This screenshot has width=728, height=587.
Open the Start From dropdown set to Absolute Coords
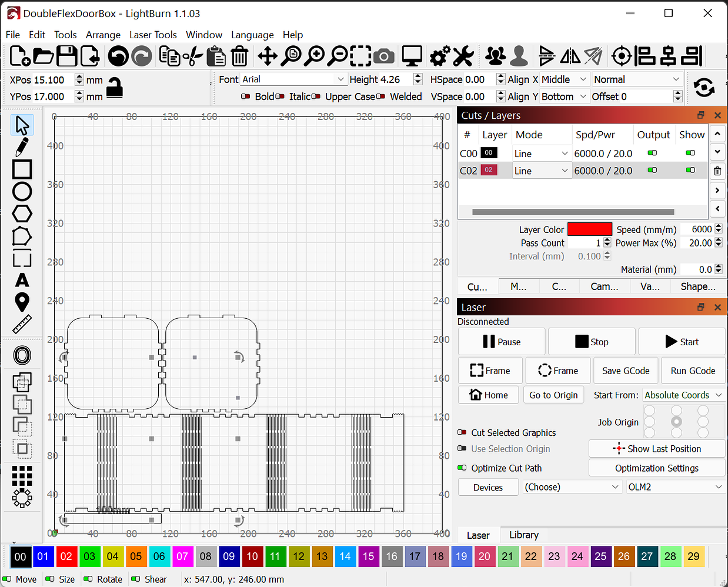pos(683,395)
